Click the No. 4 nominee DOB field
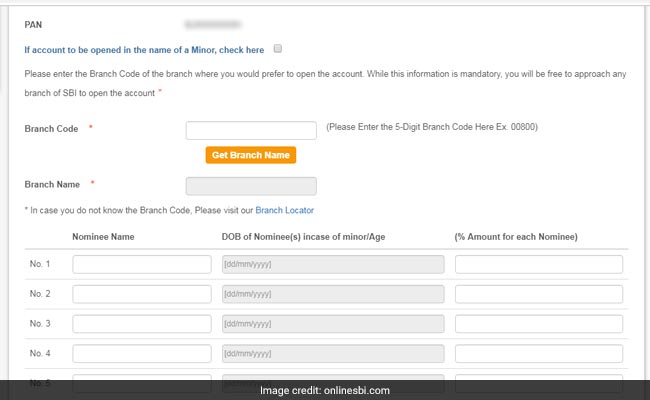Screen dimensions: 650x400 [x=332, y=354]
